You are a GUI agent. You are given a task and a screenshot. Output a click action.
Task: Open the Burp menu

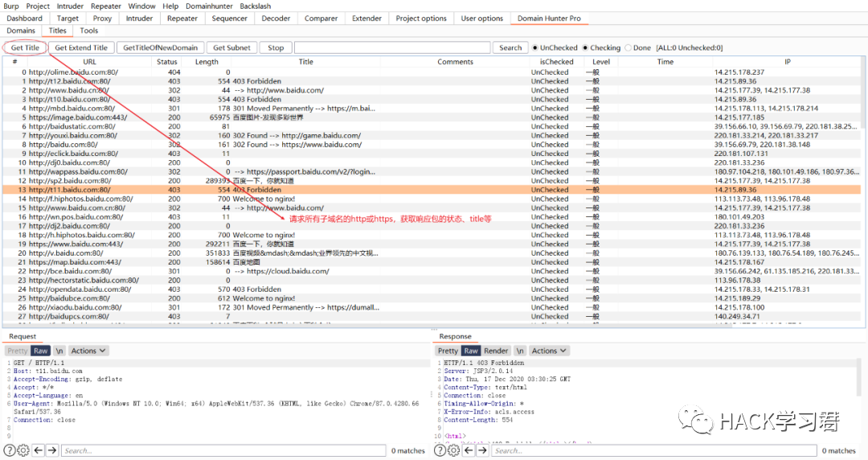tap(11, 6)
